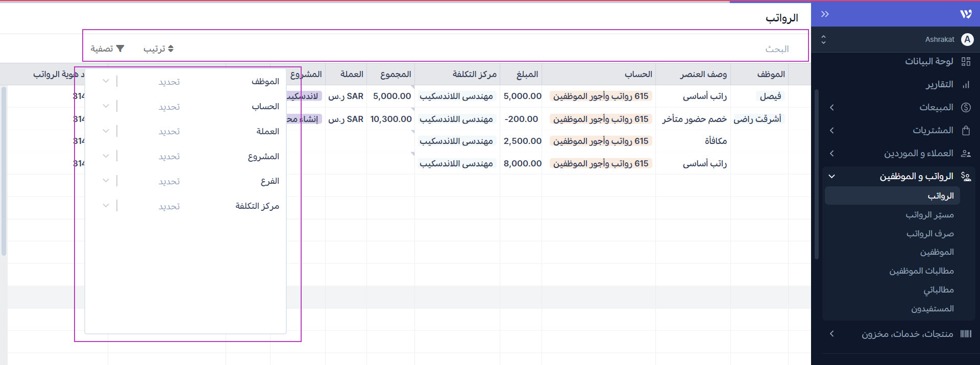Image resolution: width=980 pixels, height=365 pixels.
Task: Click the purchases shopping bag icon
Action: pos(966,131)
